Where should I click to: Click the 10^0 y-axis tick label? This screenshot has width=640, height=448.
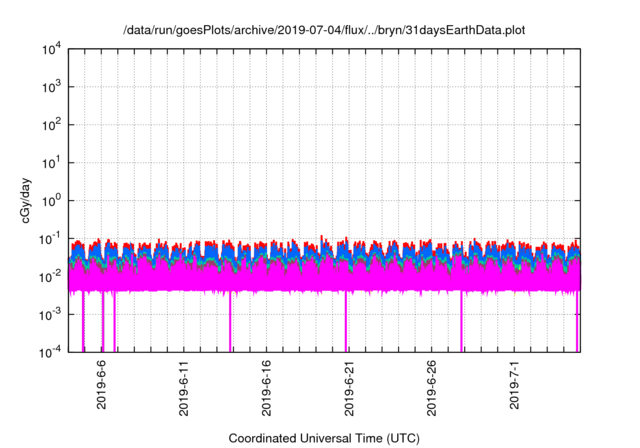click(x=52, y=201)
